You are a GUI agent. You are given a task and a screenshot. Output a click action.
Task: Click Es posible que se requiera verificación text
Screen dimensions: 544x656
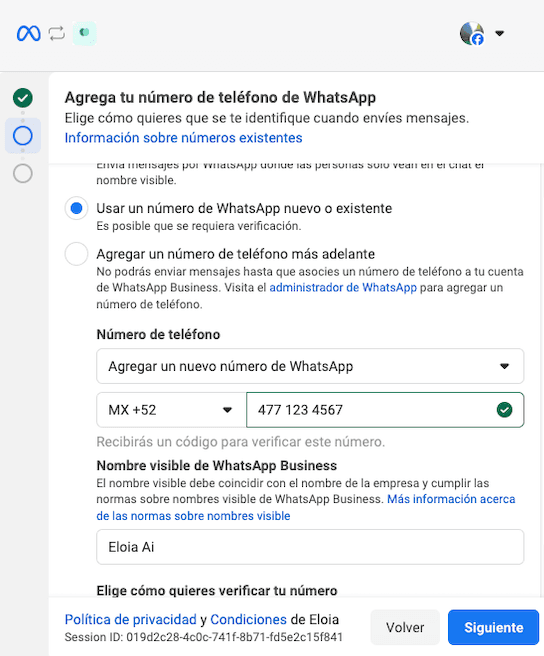(199, 226)
